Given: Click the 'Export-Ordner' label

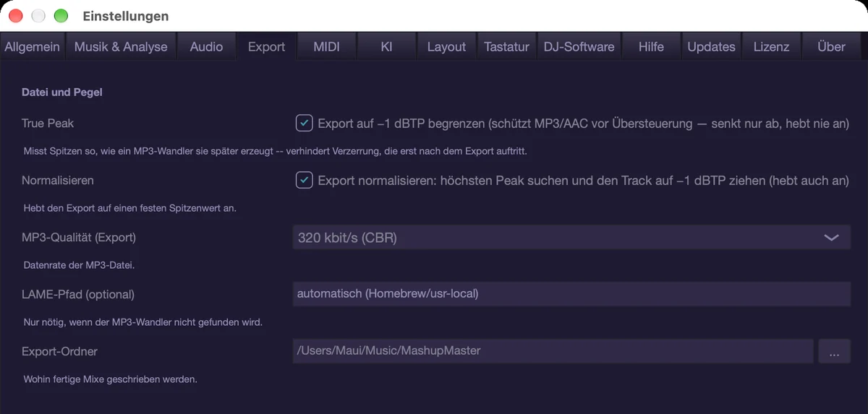Looking at the screenshot, I should click(59, 351).
